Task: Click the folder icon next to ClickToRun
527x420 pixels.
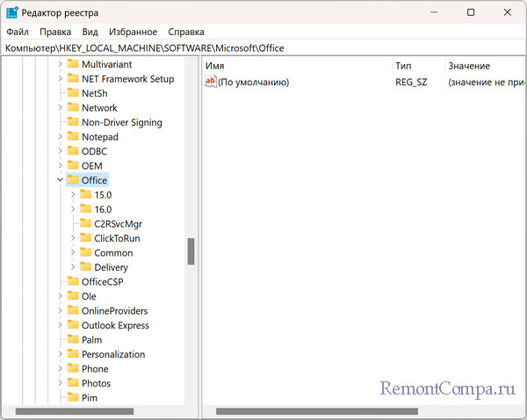Action: (86, 238)
